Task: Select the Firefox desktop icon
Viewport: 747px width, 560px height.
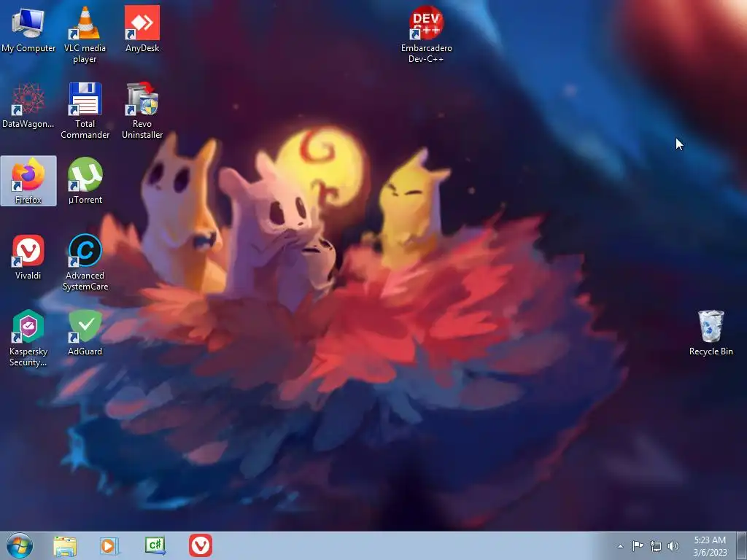Action: [28, 181]
